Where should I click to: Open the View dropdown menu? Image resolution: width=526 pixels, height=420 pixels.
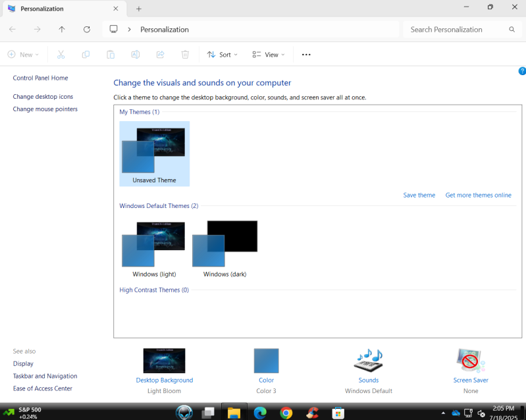(269, 55)
